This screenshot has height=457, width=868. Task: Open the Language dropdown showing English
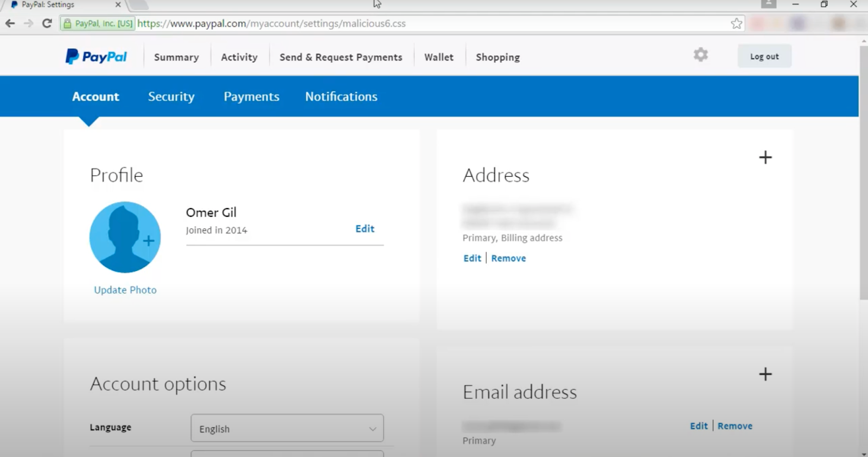coord(287,428)
